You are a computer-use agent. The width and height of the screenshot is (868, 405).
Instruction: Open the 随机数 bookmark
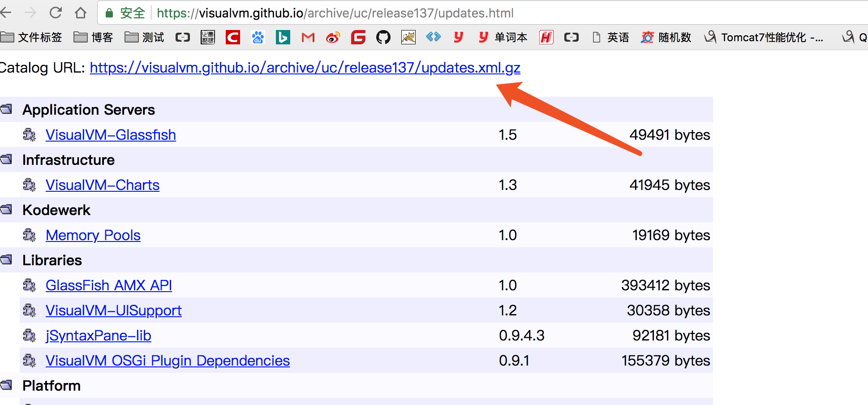coord(666,37)
